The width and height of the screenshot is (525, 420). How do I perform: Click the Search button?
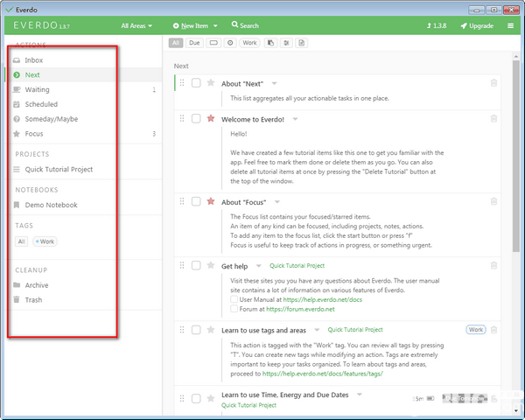tap(245, 25)
